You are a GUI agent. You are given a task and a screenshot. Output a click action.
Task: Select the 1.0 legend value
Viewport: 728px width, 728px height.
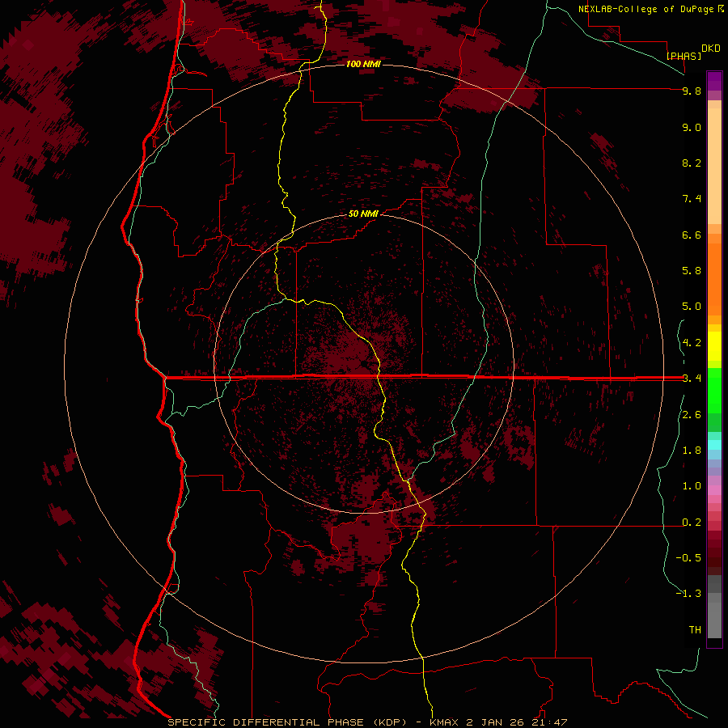(x=692, y=486)
